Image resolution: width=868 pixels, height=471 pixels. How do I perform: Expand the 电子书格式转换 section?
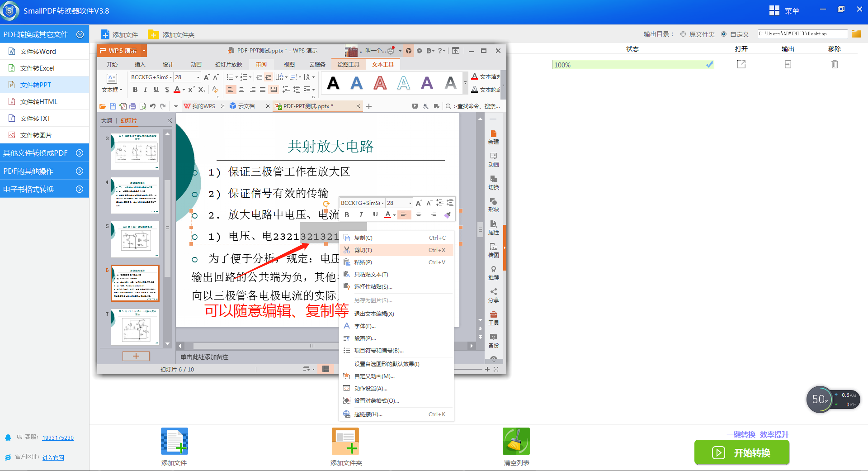44,189
